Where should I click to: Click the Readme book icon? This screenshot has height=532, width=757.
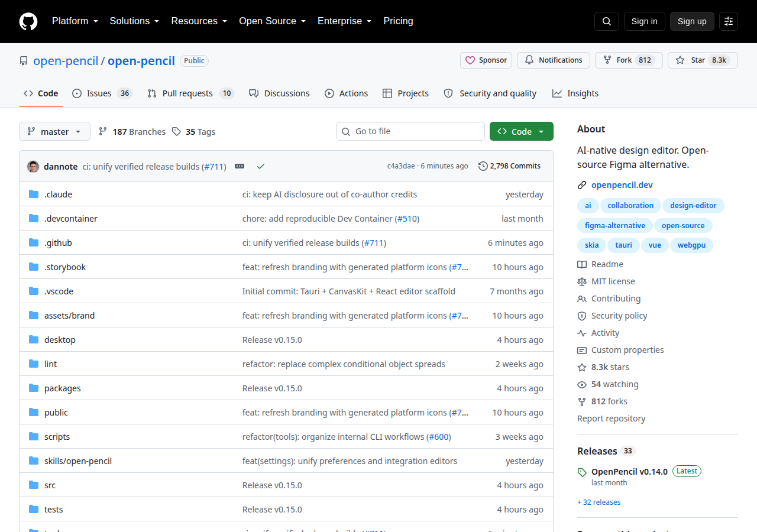(582, 264)
